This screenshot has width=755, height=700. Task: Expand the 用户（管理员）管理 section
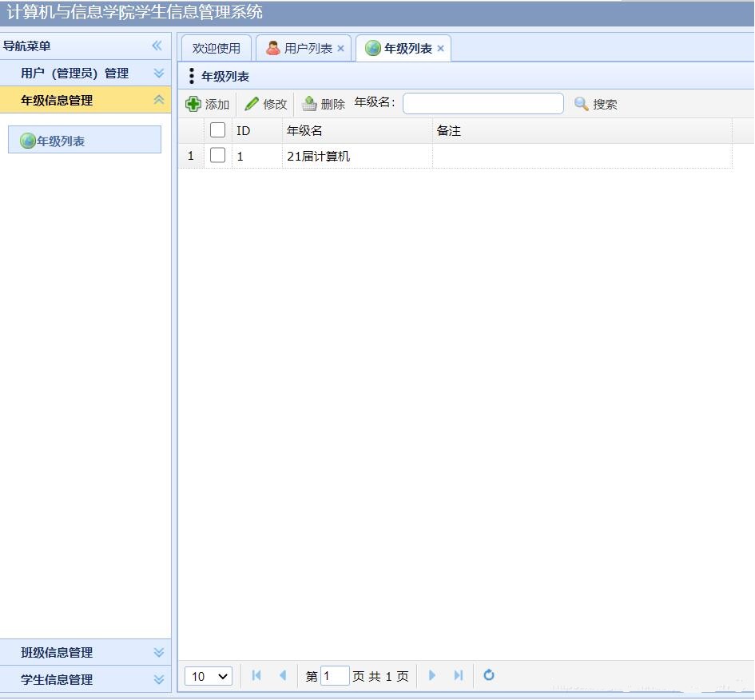pyautogui.click(x=159, y=73)
